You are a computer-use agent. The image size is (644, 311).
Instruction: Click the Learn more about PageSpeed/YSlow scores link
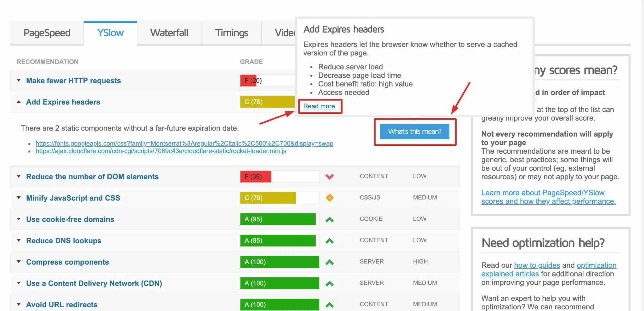click(543, 197)
